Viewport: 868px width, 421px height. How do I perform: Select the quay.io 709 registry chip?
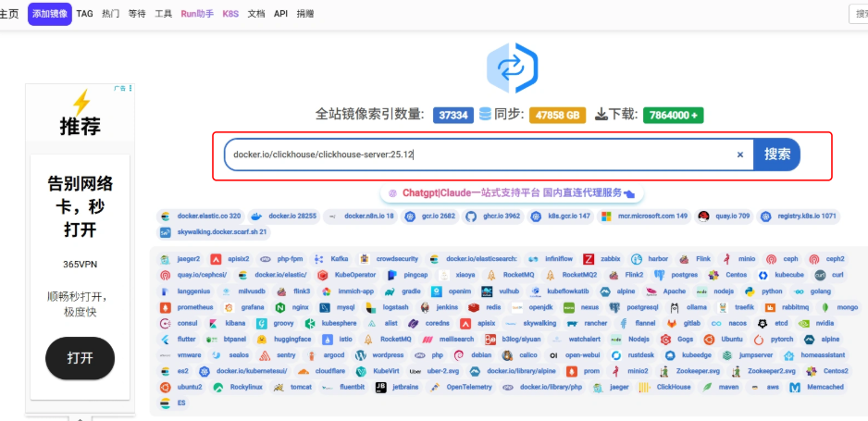[724, 217]
